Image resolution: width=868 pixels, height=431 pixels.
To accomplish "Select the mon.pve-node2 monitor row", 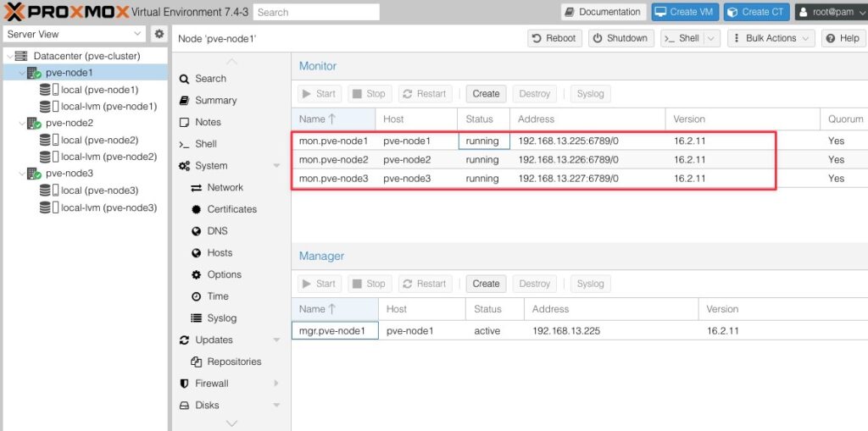I will point(580,160).
